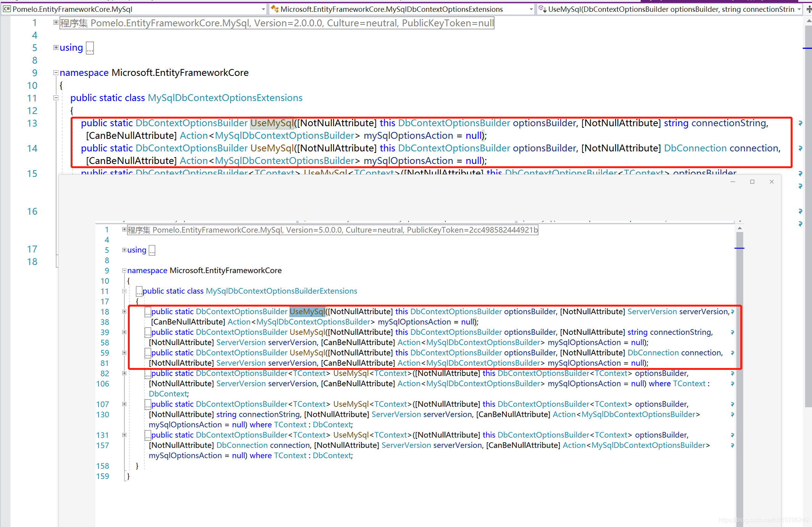Click the class icon beside MySqlDbContextOptionsExtensions dropdown
The image size is (812, 527).
click(x=275, y=9)
